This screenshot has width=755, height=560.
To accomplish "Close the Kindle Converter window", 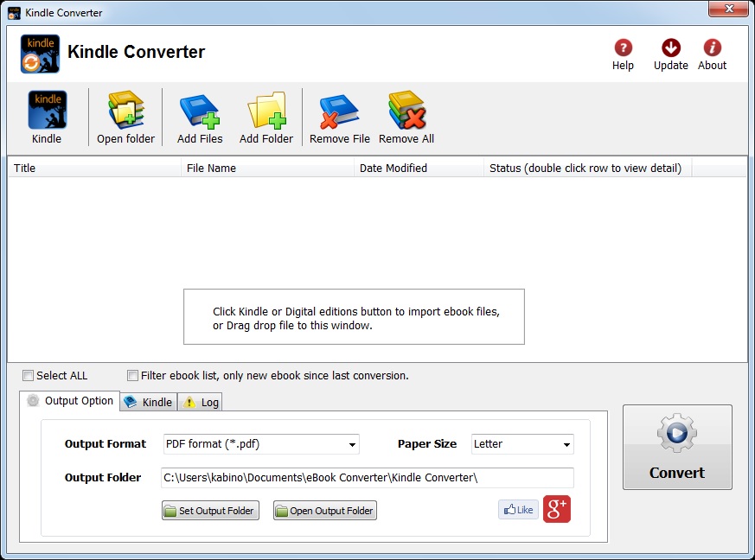I will pos(728,9).
